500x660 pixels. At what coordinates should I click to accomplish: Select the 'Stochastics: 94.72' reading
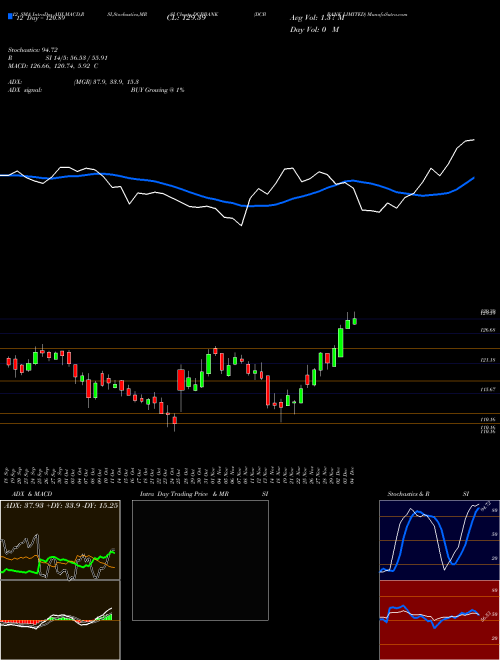click(x=33, y=50)
